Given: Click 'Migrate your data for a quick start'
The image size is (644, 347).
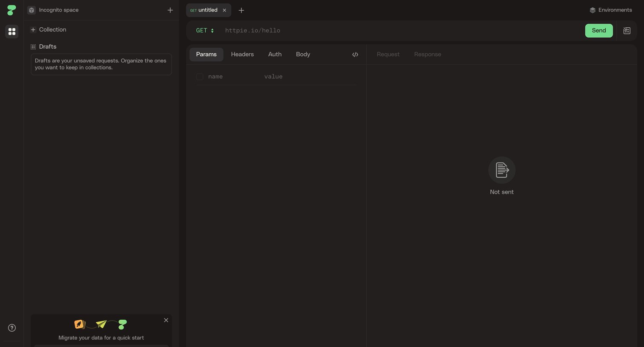Looking at the screenshot, I should [x=101, y=338].
